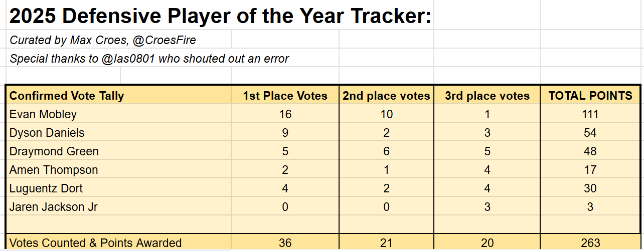Click the Luguentz Dort name cell
Screen dimensions: 644x251
click(x=119, y=188)
